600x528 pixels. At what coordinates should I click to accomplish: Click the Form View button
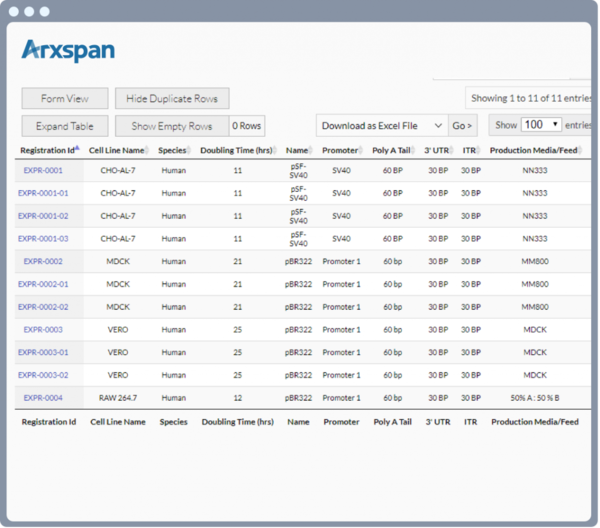coord(65,98)
